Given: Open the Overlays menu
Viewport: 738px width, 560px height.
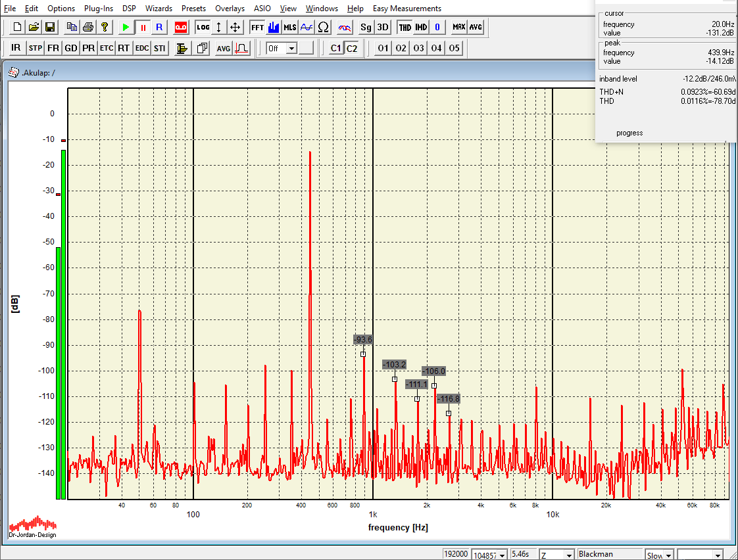Looking at the screenshot, I should [230, 9].
